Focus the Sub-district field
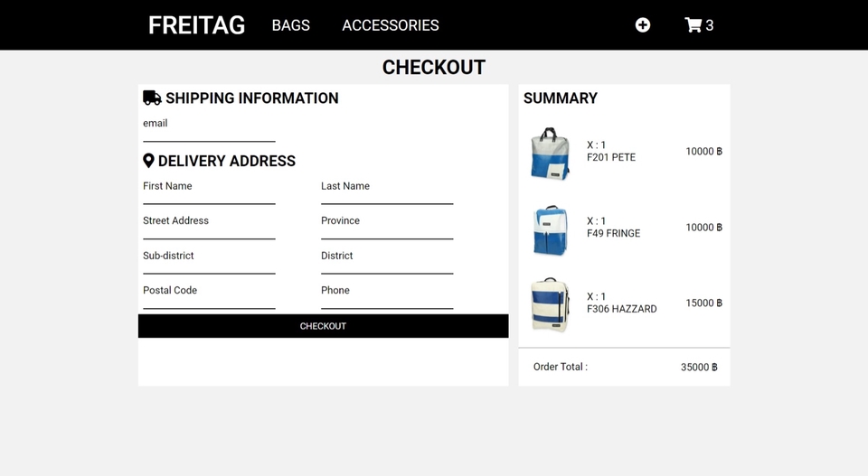868x476 pixels. click(209, 268)
